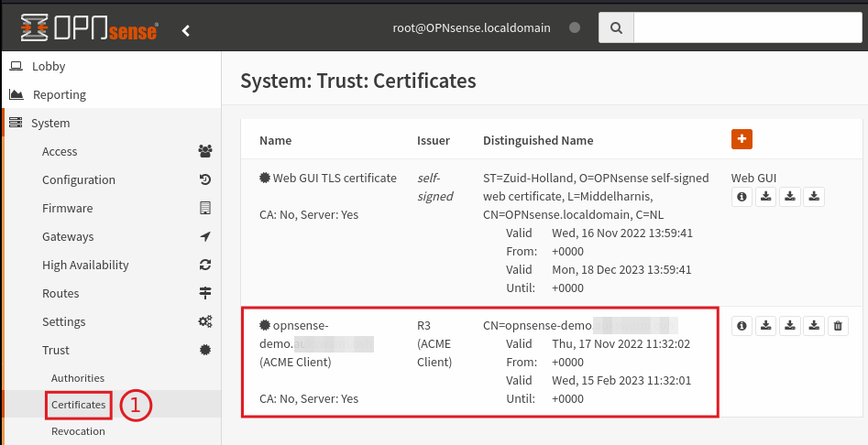Add a certificate with the orange plus button
Image resolution: width=868 pixels, height=445 pixels.
coord(742,139)
